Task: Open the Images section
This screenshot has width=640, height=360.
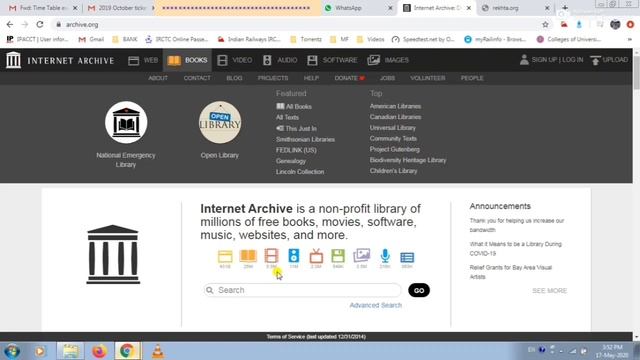Action: coord(388,60)
